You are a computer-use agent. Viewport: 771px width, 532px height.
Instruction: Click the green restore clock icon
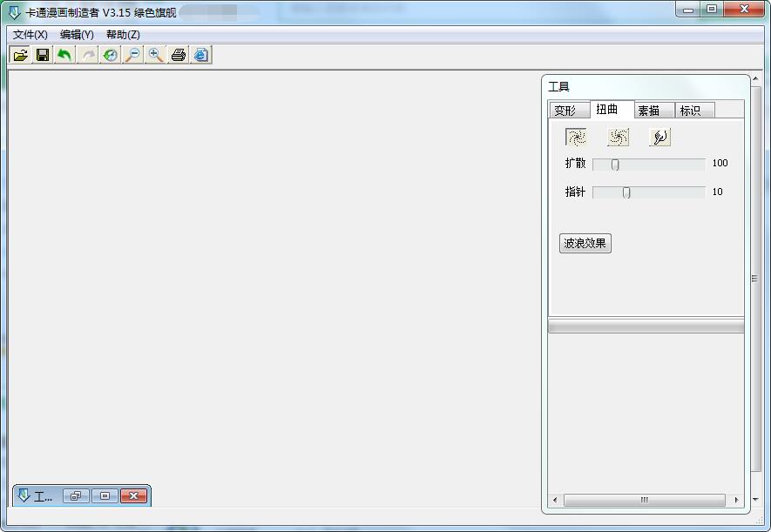tap(110, 55)
